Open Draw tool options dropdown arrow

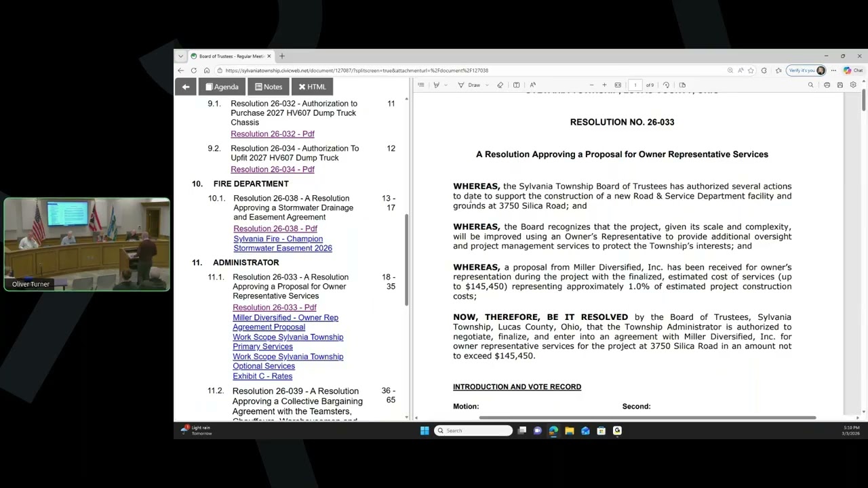(487, 85)
